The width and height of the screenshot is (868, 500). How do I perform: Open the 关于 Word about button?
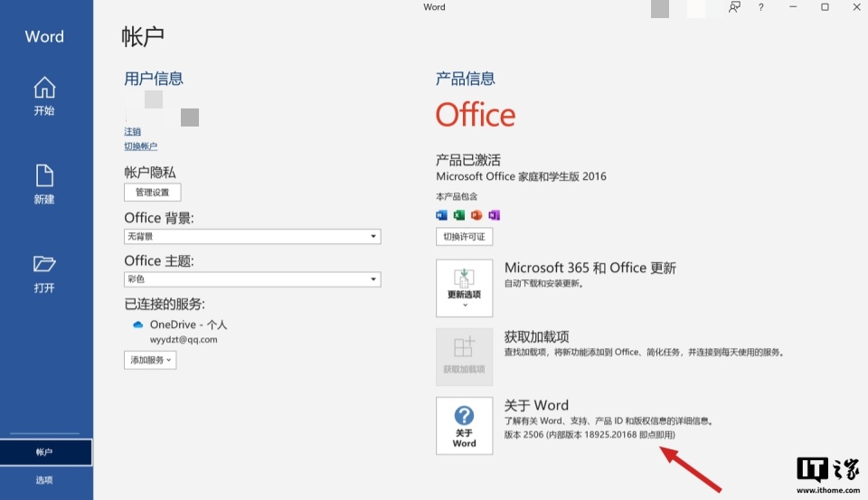click(464, 425)
